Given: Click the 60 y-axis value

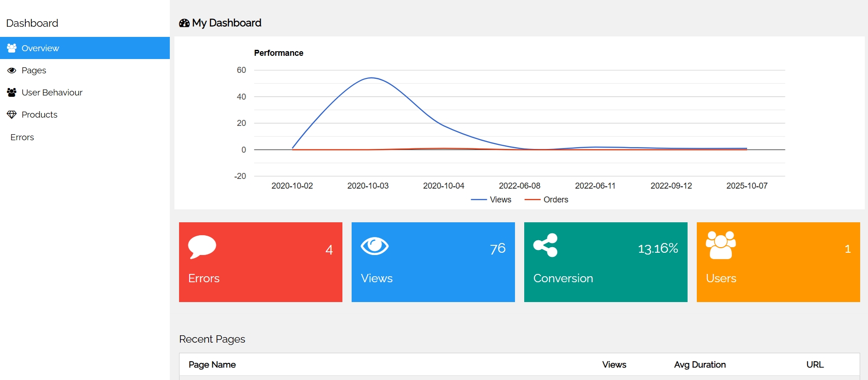Looking at the screenshot, I should (x=241, y=70).
